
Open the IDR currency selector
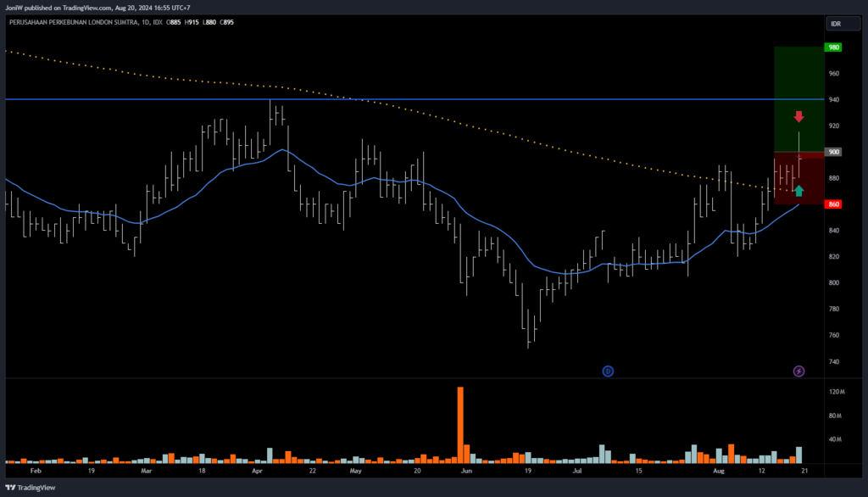(x=834, y=23)
